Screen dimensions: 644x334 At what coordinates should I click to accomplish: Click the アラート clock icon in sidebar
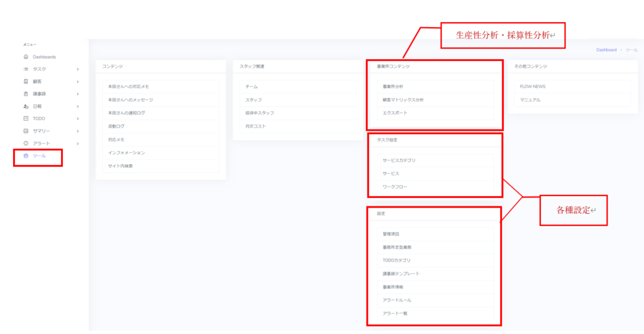point(25,143)
